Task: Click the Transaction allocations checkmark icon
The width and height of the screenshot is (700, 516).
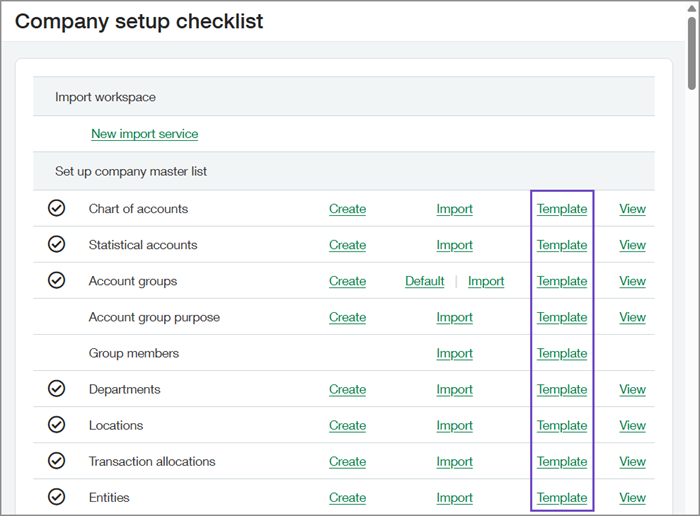Action: click(x=57, y=461)
